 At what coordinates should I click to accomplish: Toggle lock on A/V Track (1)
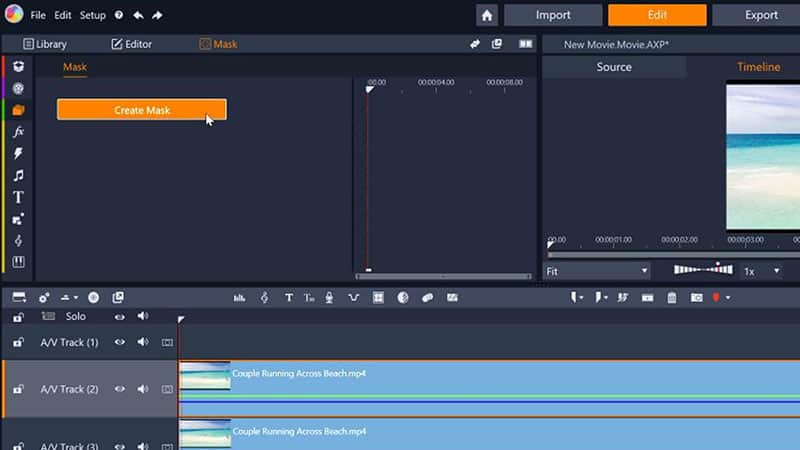(18, 342)
